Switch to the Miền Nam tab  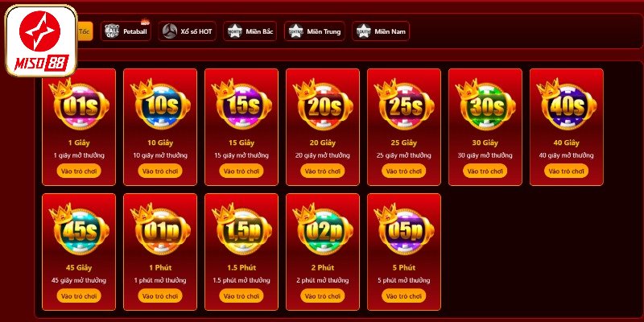coord(381,31)
